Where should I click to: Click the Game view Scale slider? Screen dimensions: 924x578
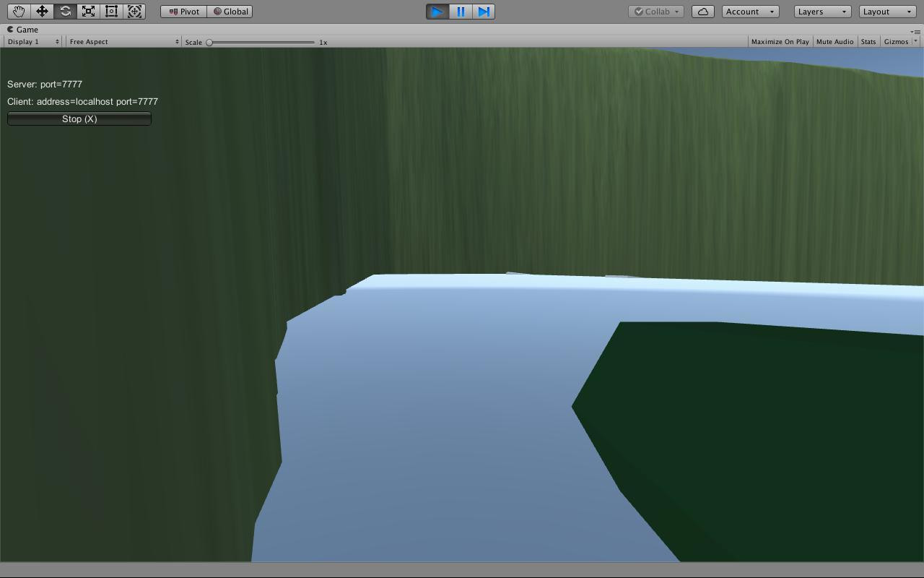tap(261, 42)
